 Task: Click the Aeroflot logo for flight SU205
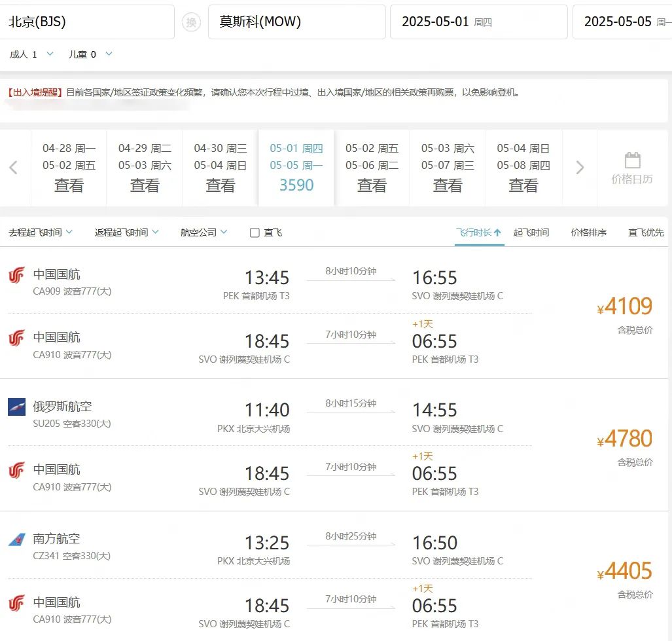point(16,407)
